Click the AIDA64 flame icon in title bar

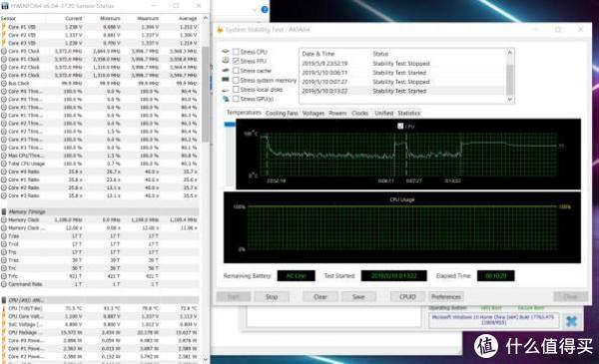pyautogui.click(x=220, y=30)
